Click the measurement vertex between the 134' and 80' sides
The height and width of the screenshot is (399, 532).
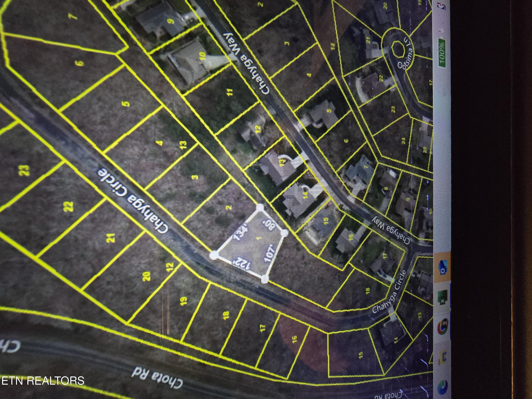[x=260, y=207]
